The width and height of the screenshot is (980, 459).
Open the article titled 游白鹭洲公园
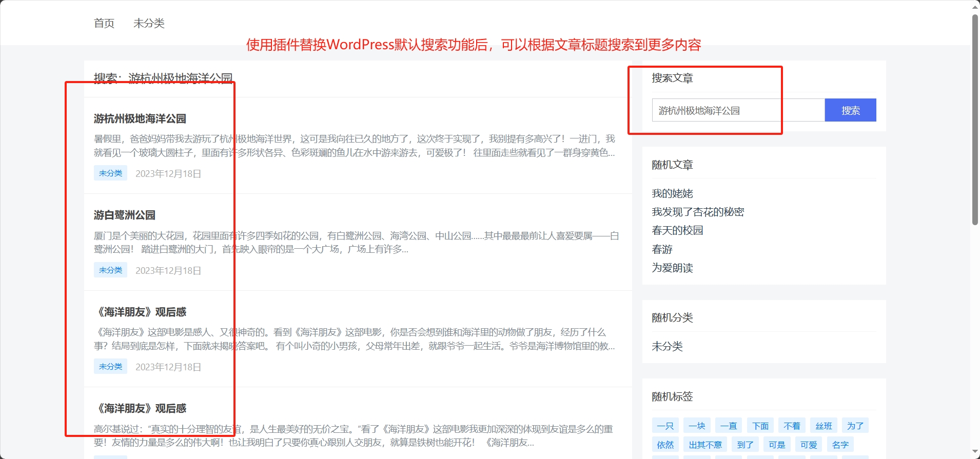pos(124,215)
